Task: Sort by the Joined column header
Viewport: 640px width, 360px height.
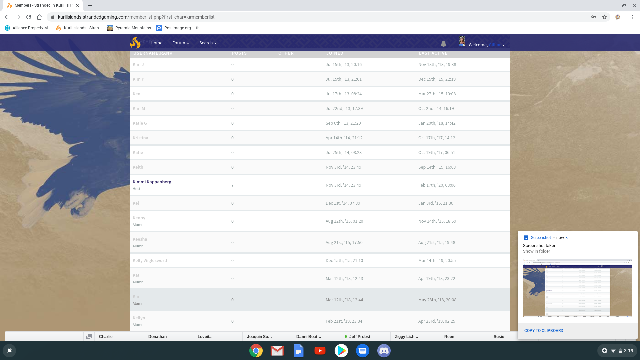Action: (x=334, y=53)
